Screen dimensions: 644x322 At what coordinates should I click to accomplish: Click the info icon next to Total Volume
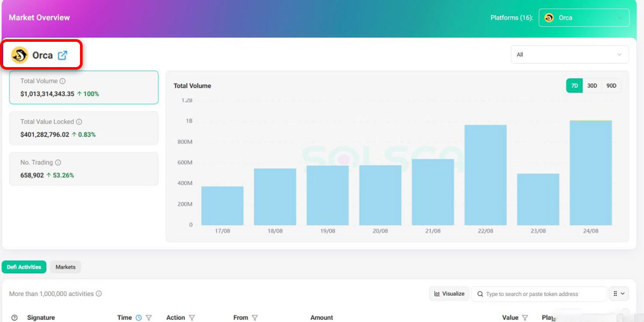click(x=62, y=81)
